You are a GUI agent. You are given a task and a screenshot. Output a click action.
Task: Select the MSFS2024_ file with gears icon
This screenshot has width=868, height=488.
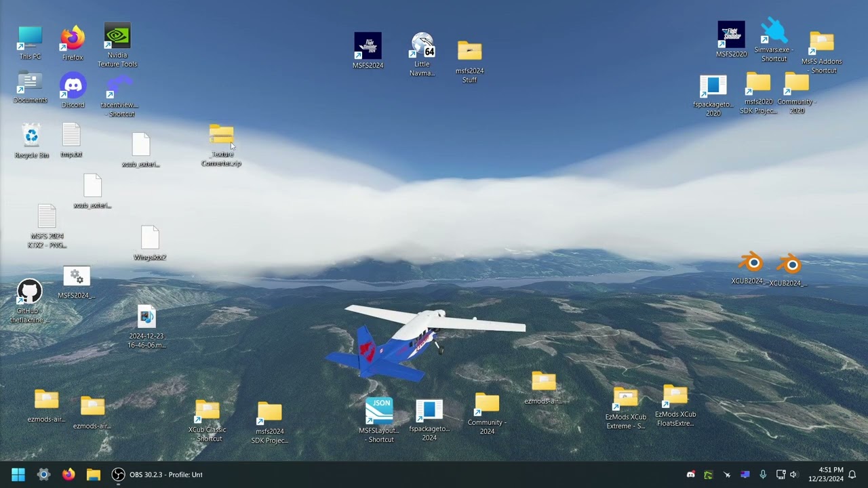76,283
